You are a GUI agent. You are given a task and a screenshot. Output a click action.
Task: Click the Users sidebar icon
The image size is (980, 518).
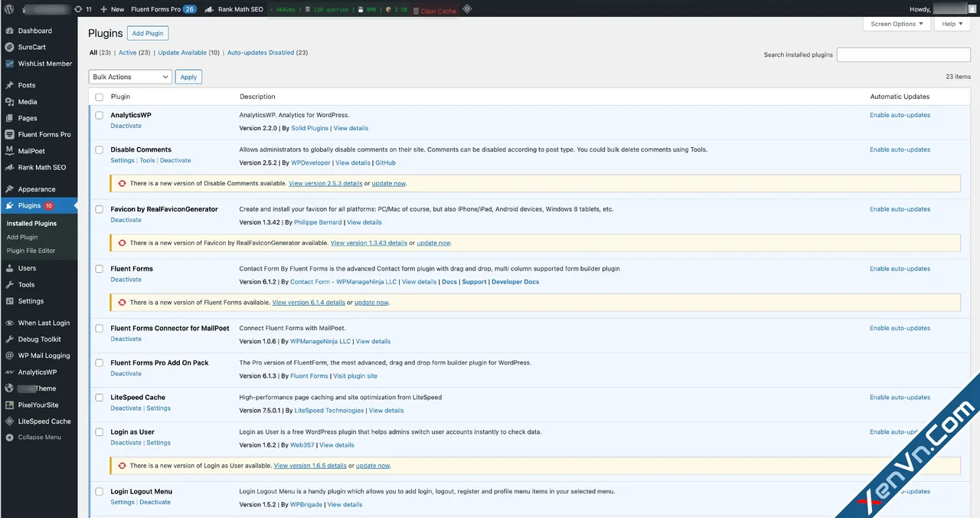[x=9, y=268]
